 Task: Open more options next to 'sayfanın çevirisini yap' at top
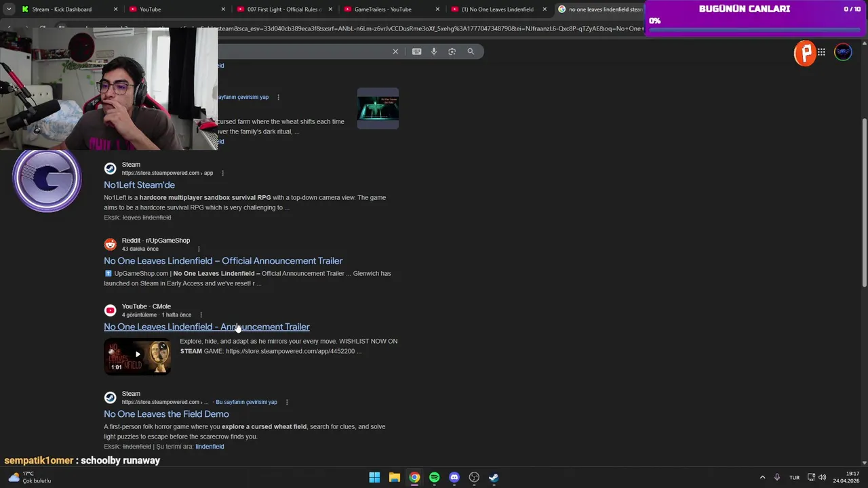pyautogui.click(x=278, y=97)
